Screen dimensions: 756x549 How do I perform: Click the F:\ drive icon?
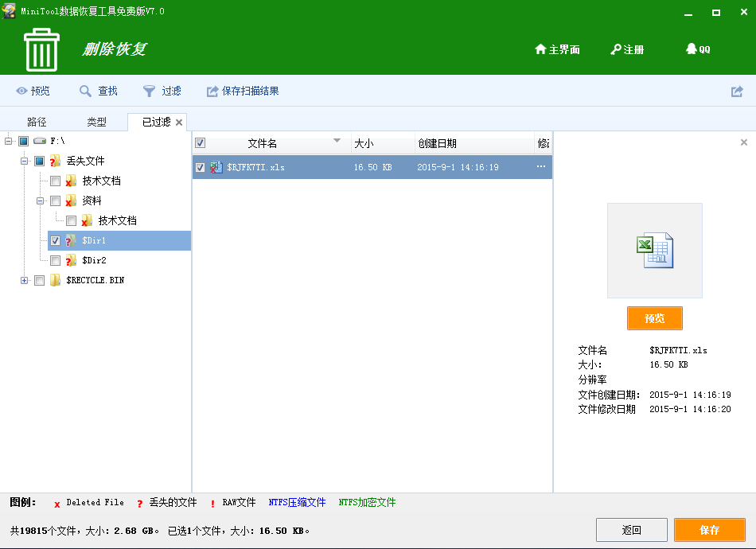tap(40, 141)
